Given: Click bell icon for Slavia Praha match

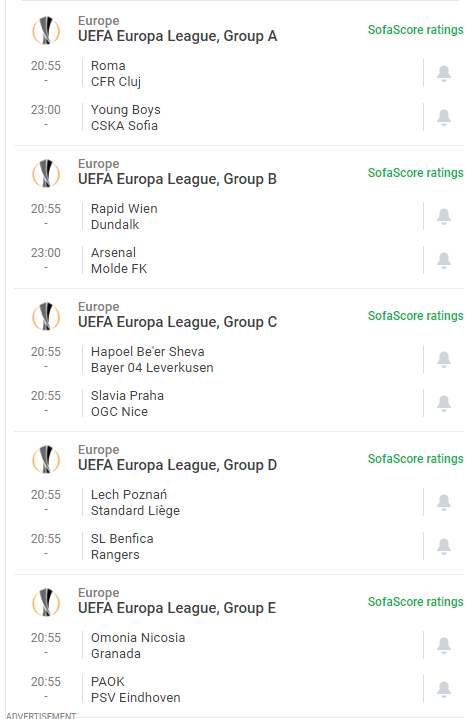Looking at the screenshot, I should click(x=443, y=404).
